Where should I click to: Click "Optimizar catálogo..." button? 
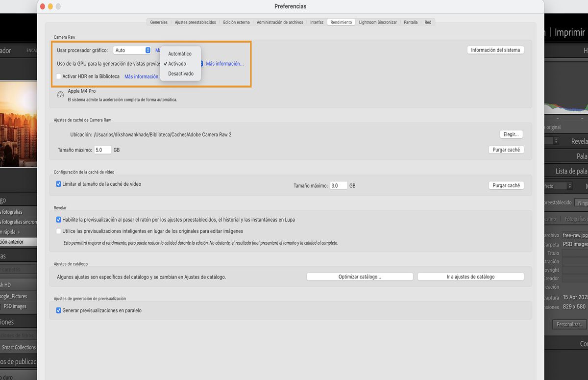pos(360,276)
